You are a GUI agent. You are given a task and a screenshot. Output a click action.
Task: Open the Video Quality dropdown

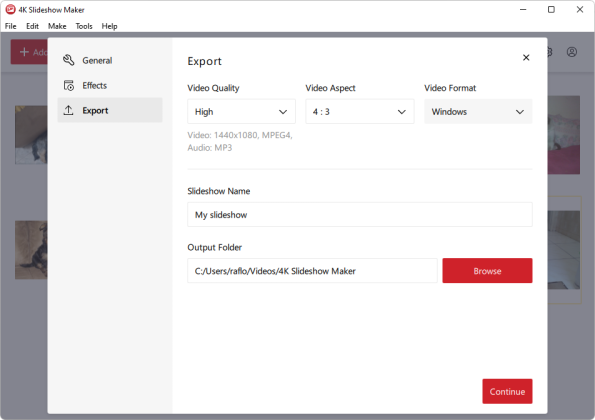point(241,112)
